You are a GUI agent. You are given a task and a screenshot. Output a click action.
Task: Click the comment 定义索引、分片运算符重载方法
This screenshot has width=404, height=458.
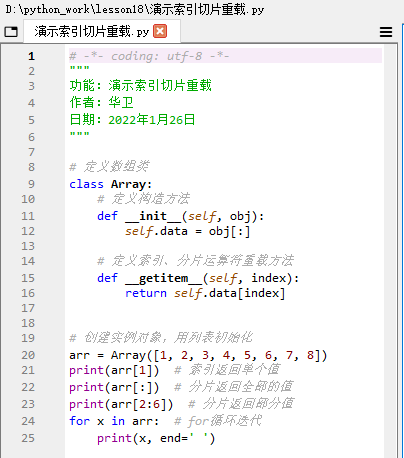coord(196,261)
